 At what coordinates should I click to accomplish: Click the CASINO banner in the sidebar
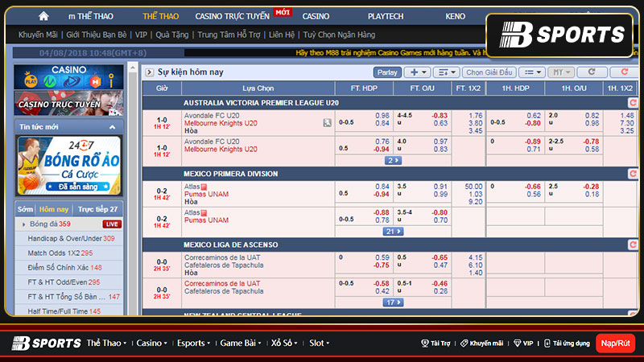68,76
